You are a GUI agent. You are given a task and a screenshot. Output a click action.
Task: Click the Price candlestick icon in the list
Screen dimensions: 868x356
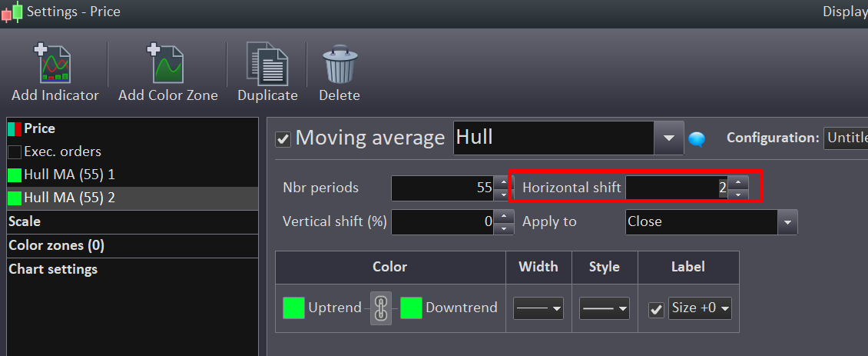[14, 129]
